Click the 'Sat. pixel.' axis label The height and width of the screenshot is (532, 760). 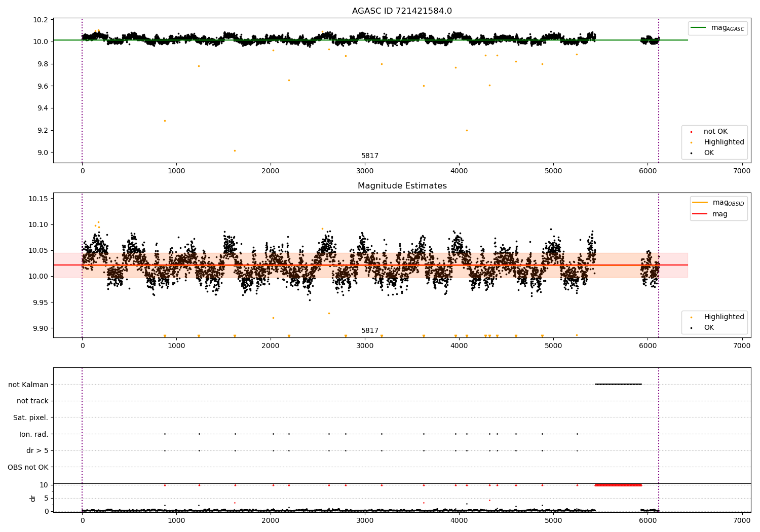point(31,417)
